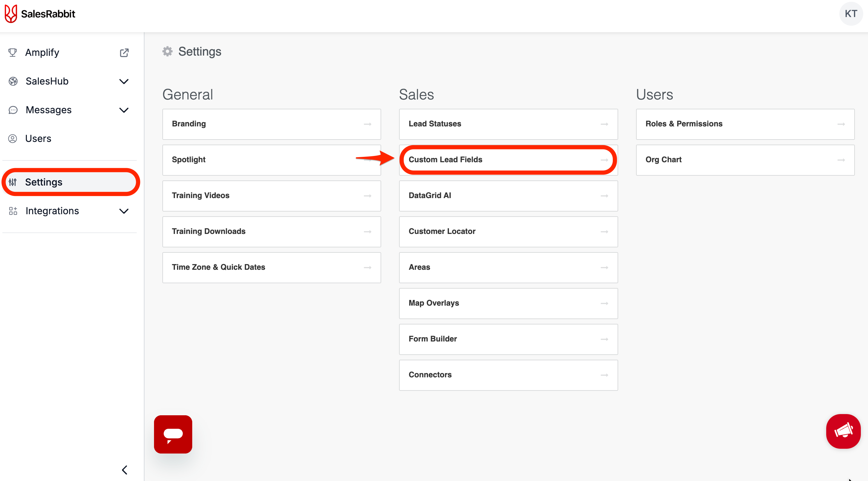
Task: Click the Messages chat bubble icon
Action: tap(13, 110)
